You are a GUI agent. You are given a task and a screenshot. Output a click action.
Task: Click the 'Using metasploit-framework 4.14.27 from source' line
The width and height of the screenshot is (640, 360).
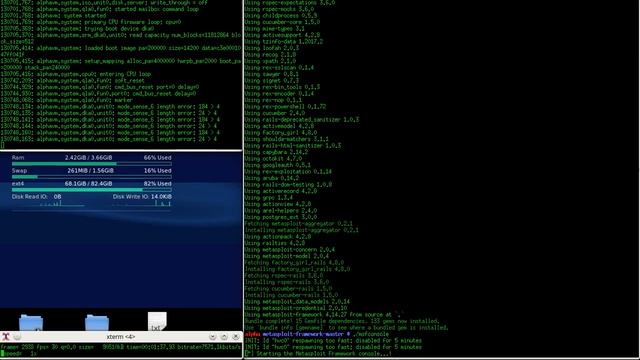pos(323,315)
